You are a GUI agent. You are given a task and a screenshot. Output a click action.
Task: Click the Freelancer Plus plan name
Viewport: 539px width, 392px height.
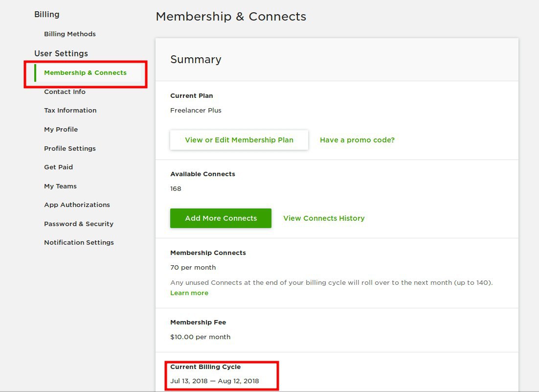coord(196,111)
